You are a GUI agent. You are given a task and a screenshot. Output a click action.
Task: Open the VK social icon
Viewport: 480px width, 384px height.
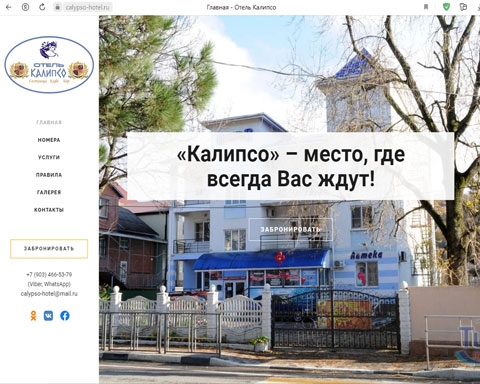tap(48, 316)
